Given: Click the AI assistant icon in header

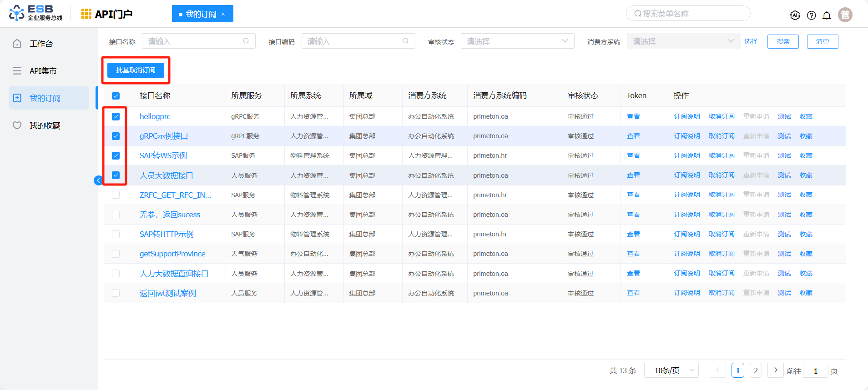Looking at the screenshot, I should pos(795,15).
